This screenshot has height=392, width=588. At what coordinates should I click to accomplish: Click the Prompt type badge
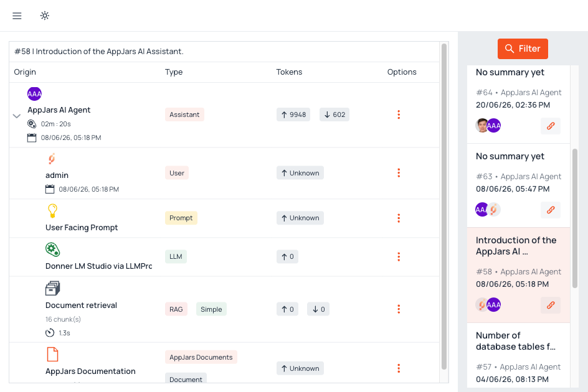[x=181, y=218]
